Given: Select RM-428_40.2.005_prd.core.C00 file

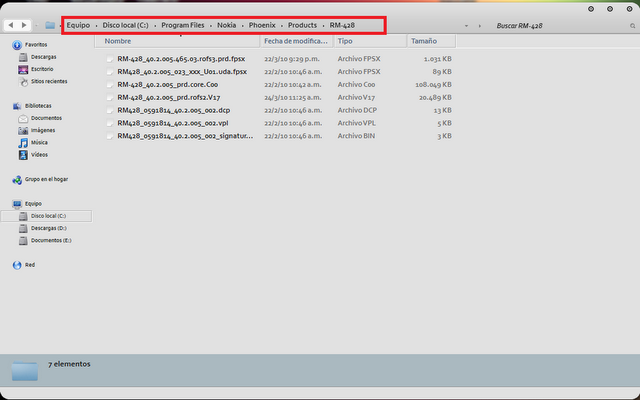Looking at the screenshot, I should coord(168,85).
